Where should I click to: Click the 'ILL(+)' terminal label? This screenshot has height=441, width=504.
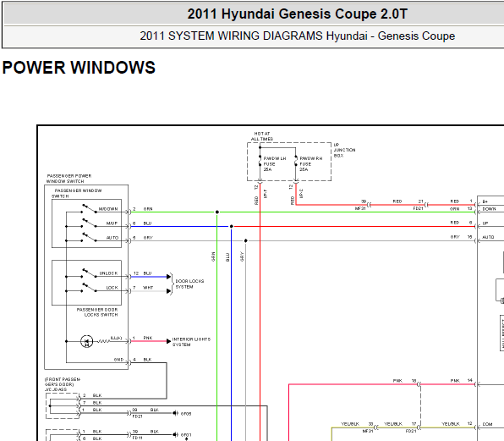tap(116, 338)
